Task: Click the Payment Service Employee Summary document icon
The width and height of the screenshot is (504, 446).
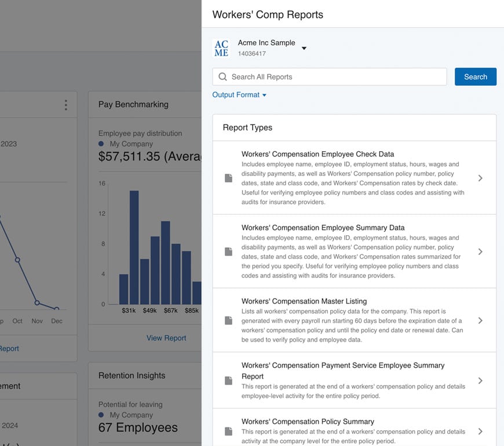Action: (228, 381)
